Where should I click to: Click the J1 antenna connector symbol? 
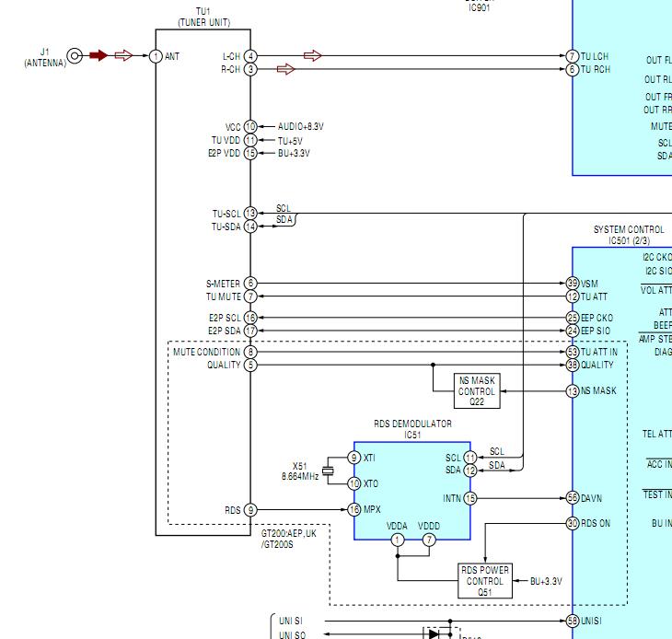[x=75, y=56]
